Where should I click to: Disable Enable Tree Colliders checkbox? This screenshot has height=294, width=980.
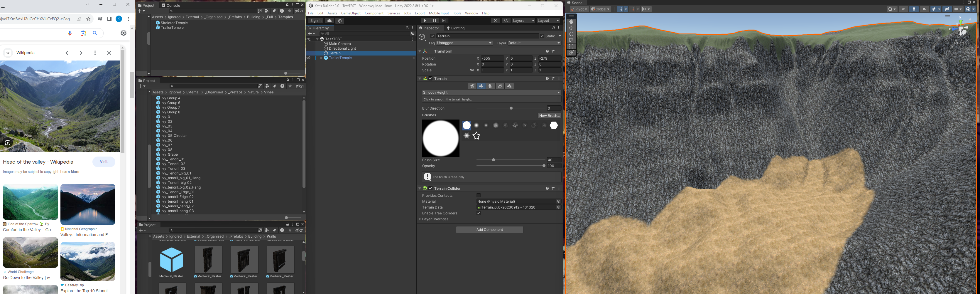(479, 213)
